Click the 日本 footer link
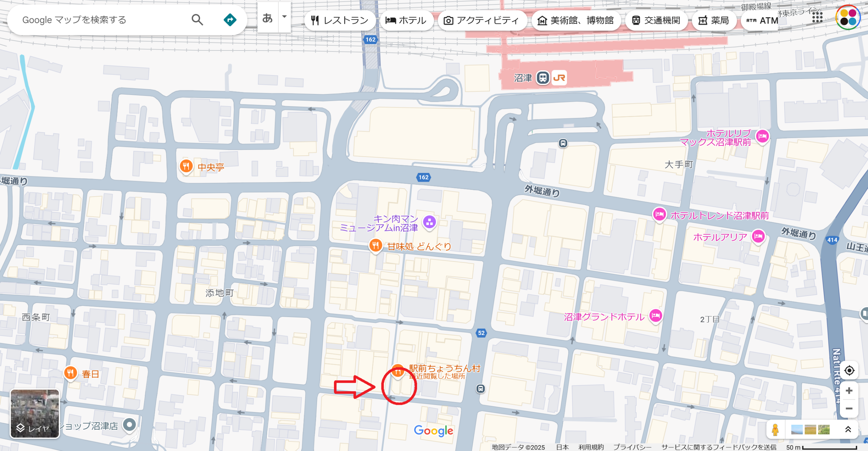The image size is (868, 451). [563, 447]
